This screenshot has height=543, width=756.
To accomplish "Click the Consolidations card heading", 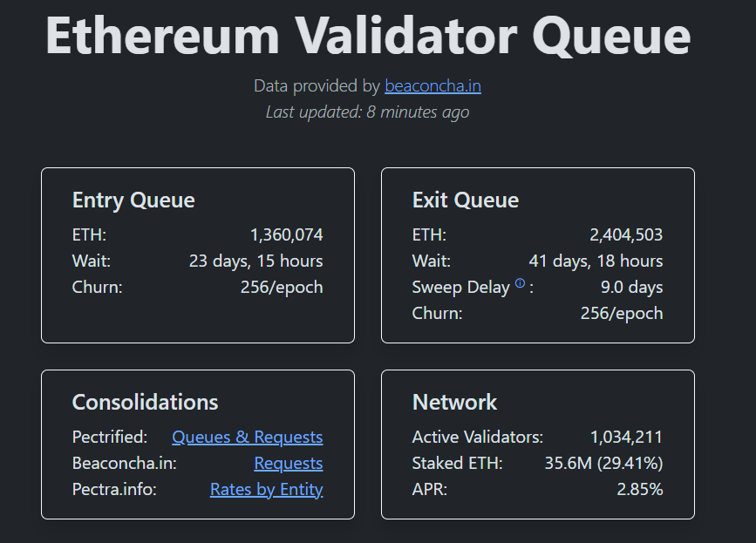I will pyautogui.click(x=145, y=402).
